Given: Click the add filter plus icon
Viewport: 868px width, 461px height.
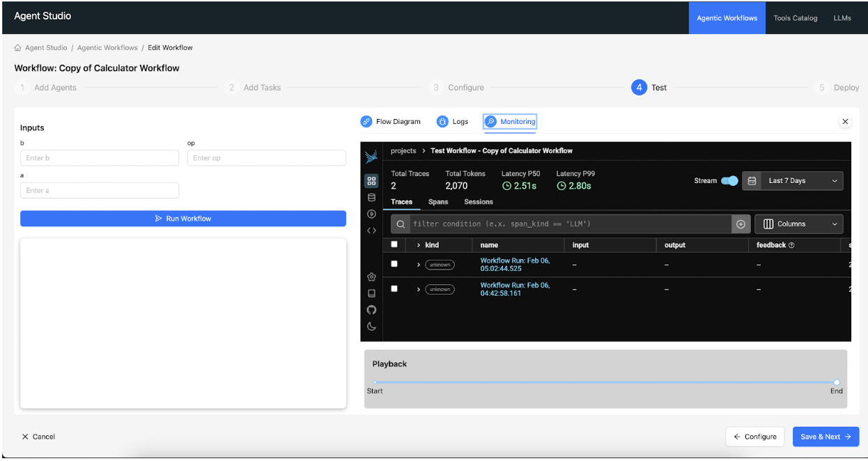Looking at the screenshot, I should pyautogui.click(x=741, y=224).
